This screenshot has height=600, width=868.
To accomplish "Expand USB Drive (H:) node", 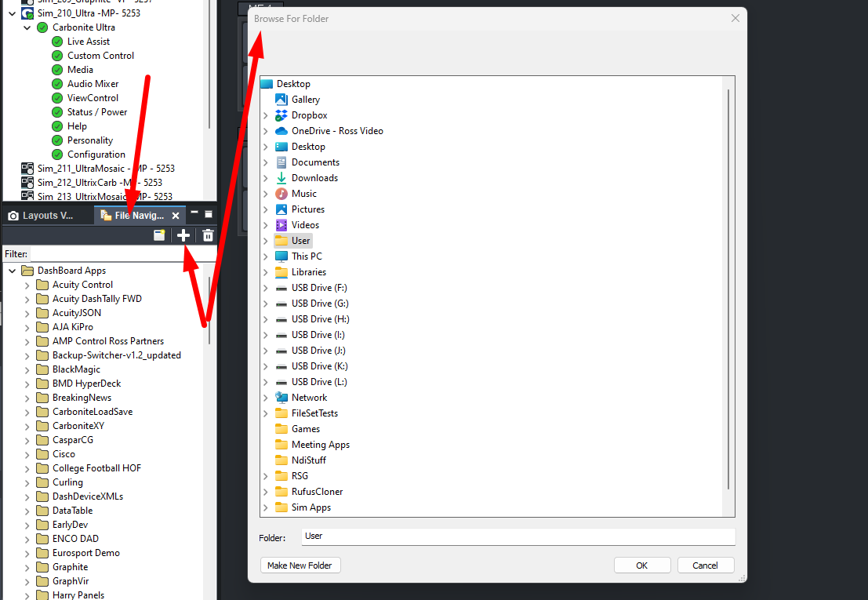I will coord(266,319).
